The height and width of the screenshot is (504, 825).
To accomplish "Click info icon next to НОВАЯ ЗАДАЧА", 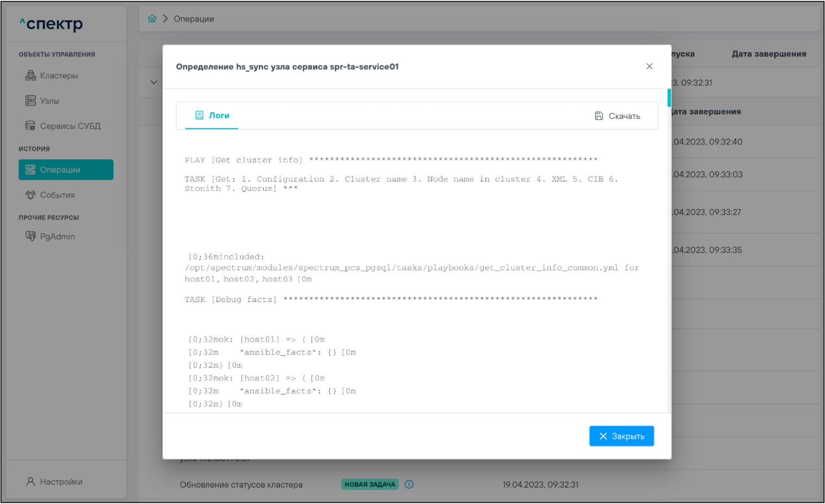I will [x=409, y=484].
